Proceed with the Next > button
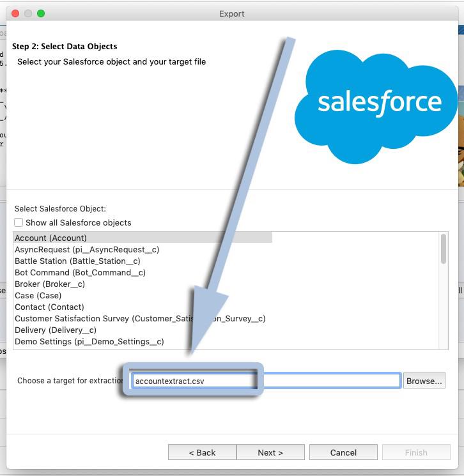Viewport: 464px width, 476px height. point(270,452)
